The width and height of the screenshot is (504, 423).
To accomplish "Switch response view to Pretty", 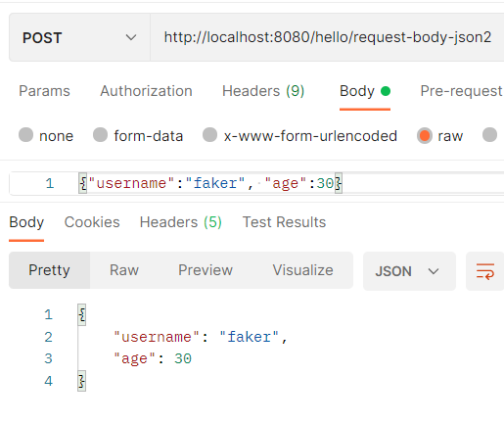I will [x=49, y=270].
